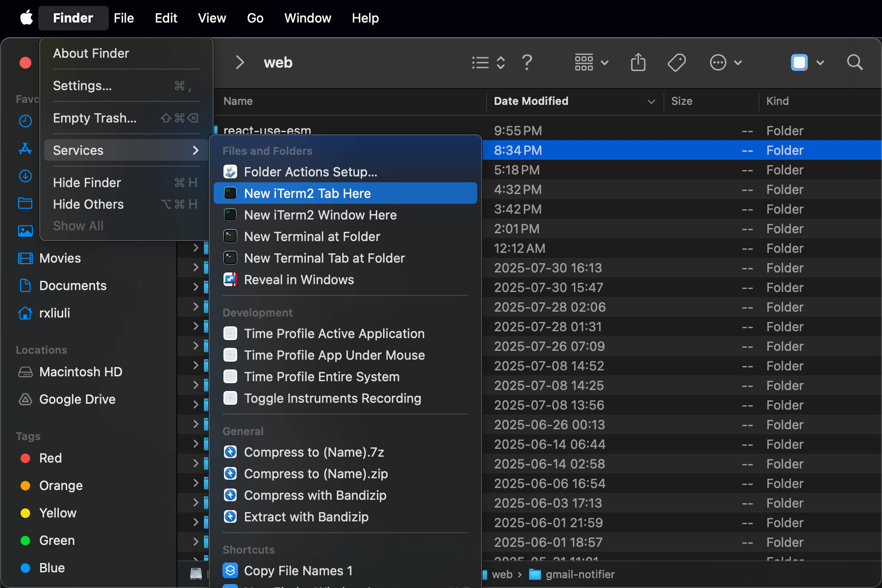
Task: Open Movies in the sidebar
Action: pos(49,258)
